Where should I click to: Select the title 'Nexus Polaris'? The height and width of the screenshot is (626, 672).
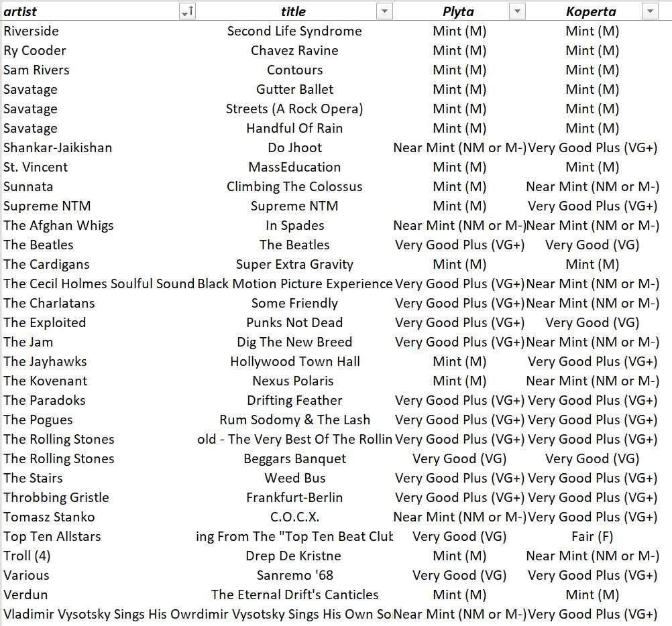pyautogui.click(x=292, y=381)
